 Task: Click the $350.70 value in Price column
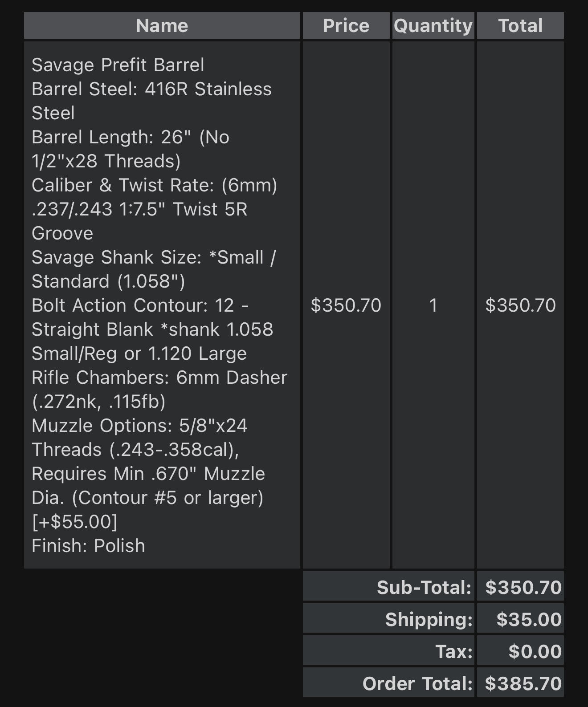click(x=346, y=305)
